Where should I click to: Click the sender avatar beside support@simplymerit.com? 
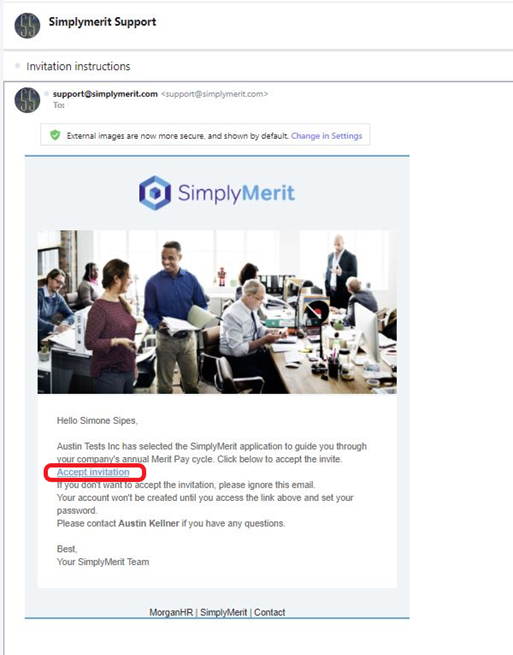point(27,100)
